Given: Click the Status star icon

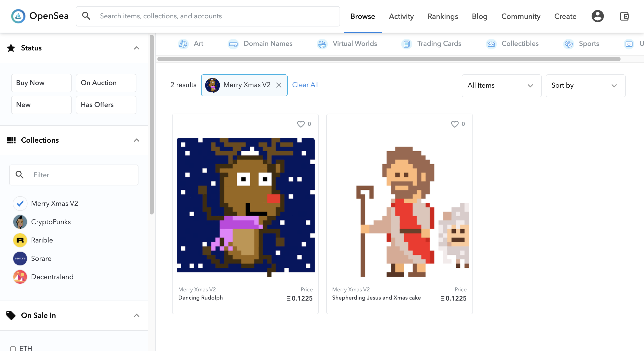Looking at the screenshot, I should [x=11, y=48].
